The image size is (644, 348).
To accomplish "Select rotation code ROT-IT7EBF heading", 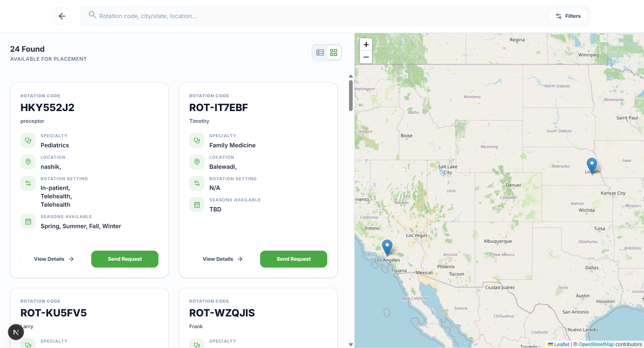I will pyautogui.click(x=218, y=107).
